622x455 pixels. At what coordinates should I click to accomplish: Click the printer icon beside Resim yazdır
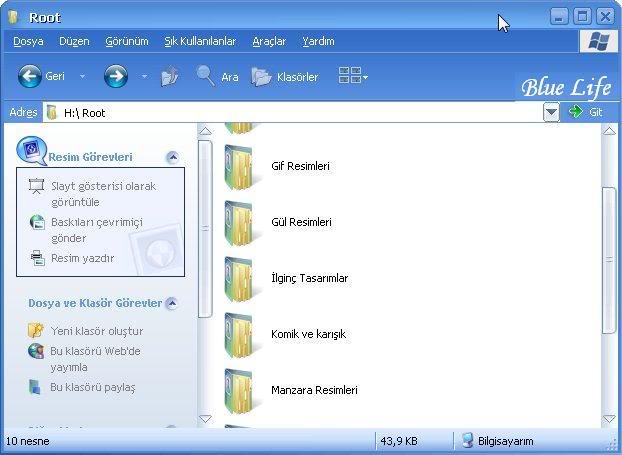38,258
